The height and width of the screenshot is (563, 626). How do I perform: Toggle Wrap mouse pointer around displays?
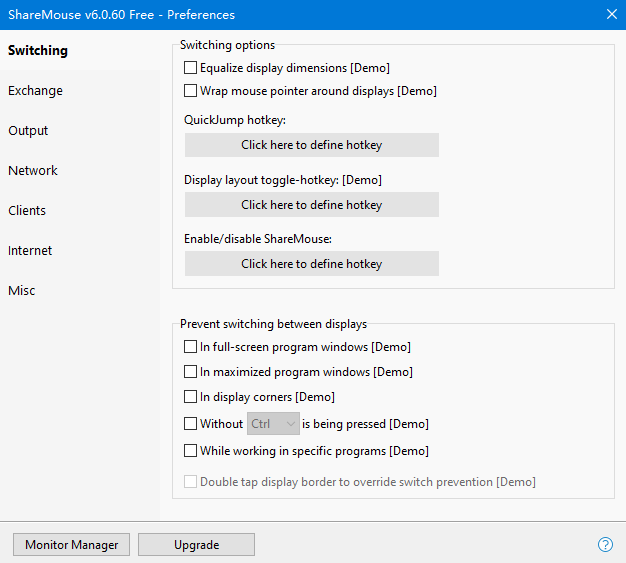191,91
